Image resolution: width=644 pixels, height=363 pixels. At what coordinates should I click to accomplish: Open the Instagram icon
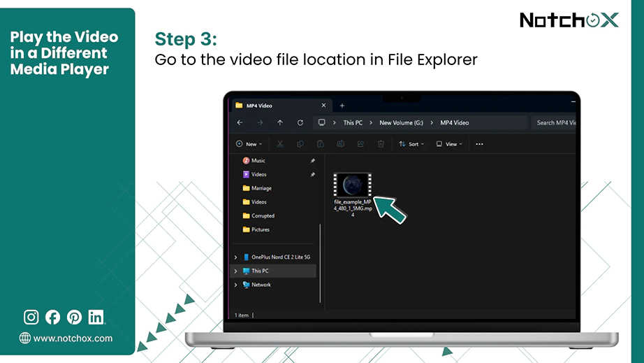31,317
